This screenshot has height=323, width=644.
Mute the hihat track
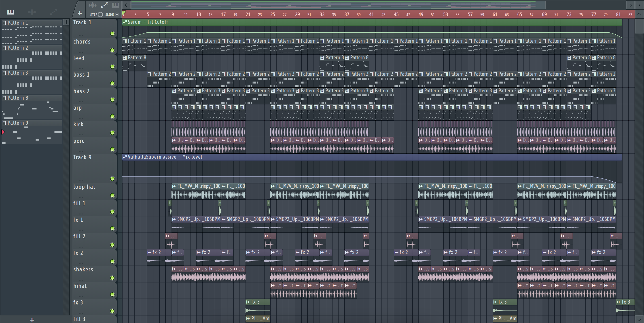tap(112, 295)
